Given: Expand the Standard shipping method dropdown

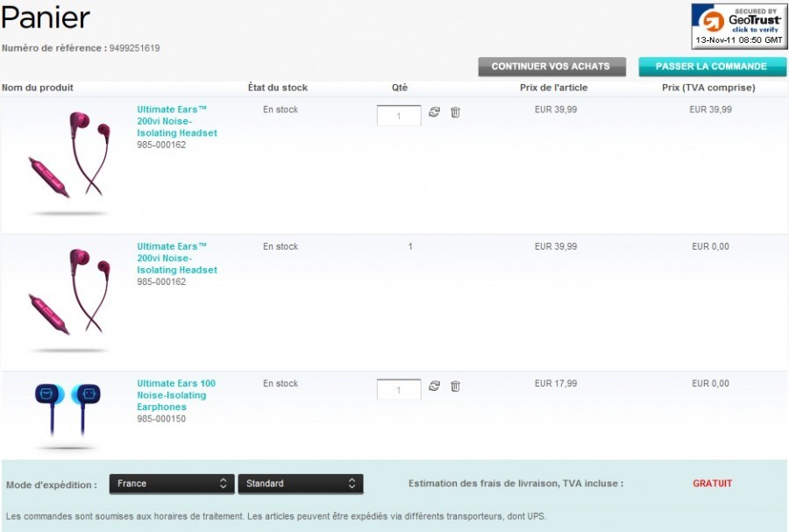Looking at the screenshot, I should point(300,484).
